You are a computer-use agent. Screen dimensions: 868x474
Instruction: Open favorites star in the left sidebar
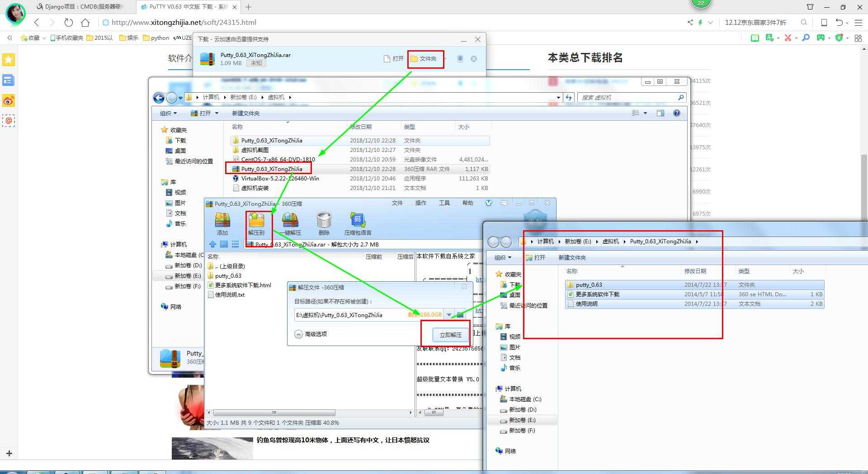9,60
